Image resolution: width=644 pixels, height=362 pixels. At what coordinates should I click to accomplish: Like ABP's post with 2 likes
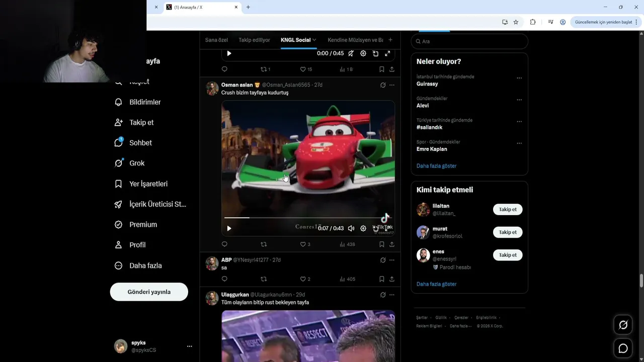click(305, 279)
